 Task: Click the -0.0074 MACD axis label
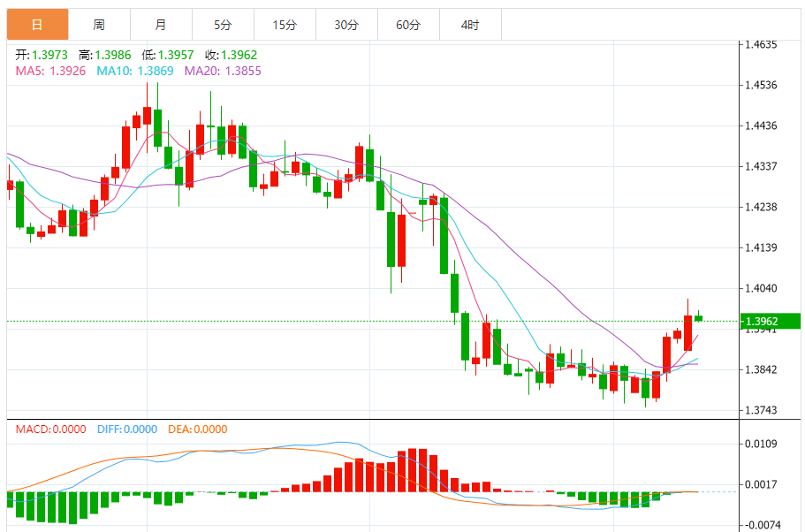click(762, 525)
